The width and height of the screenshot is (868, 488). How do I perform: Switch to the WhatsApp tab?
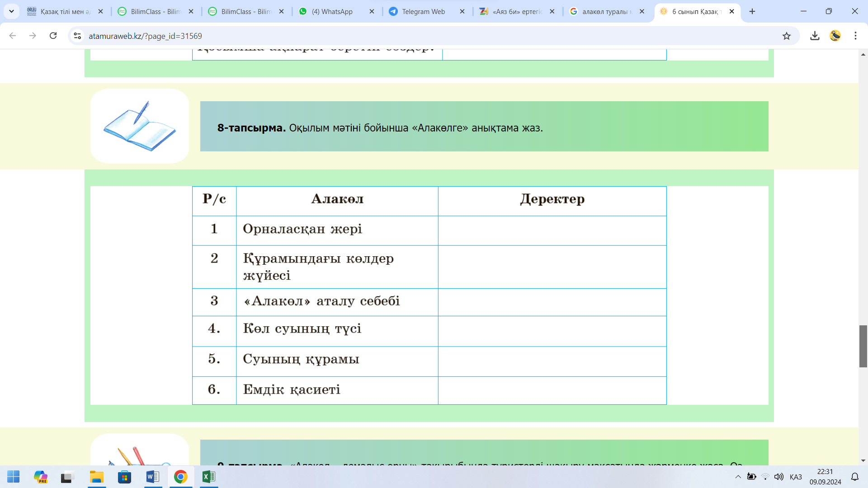point(332,11)
